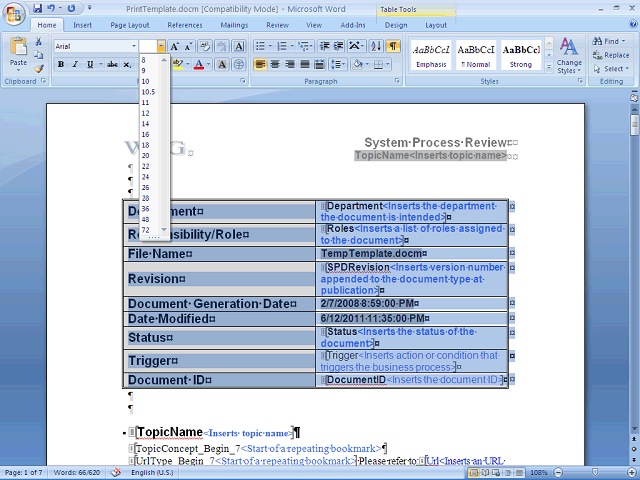The height and width of the screenshot is (480, 640).
Task: Switch to the Insert tab
Action: tap(82, 25)
